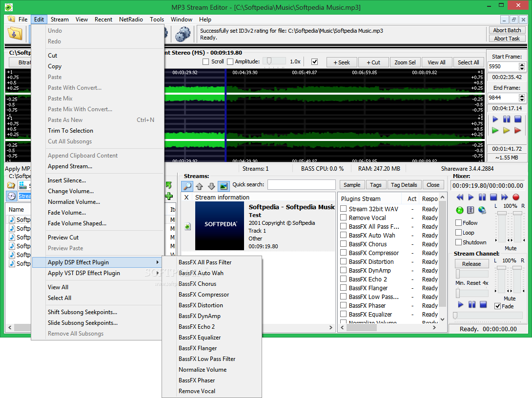Click the Select All button above the waveform
532x398 pixels.
468,62
